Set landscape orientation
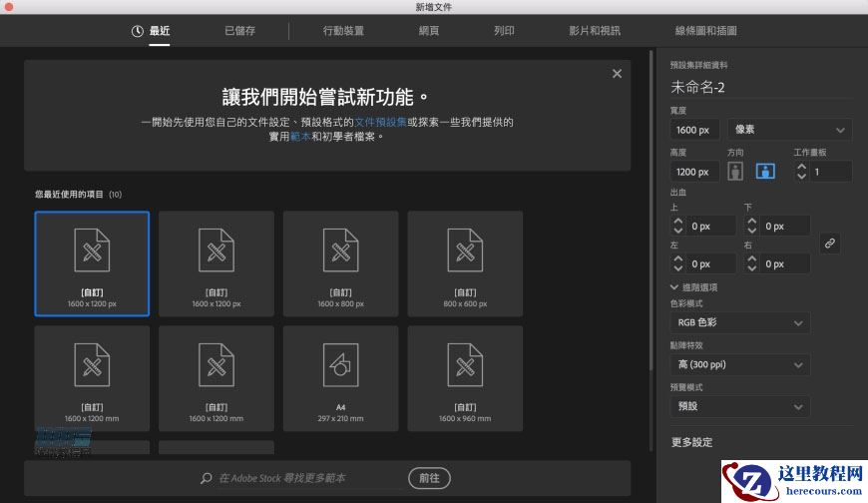 pyautogui.click(x=765, y=172)
